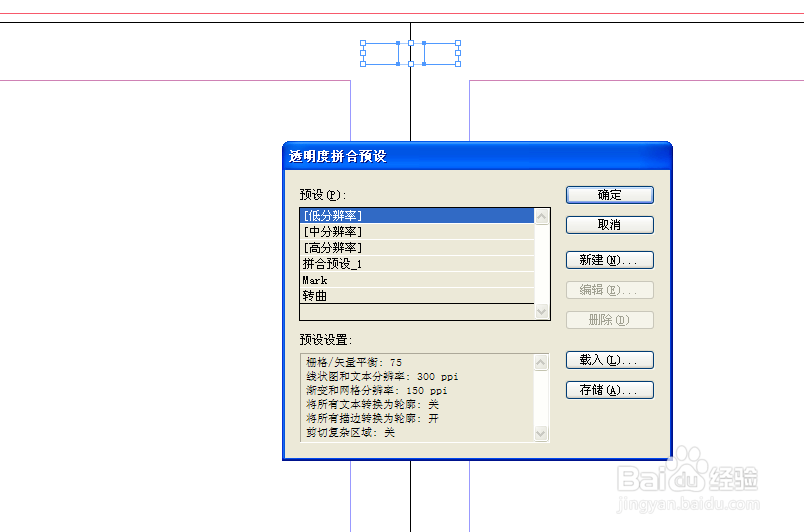The height and width of the screenshot is (532, 804).
Task: Click the top-center selection handle on canvas
Action: pos(411,43)
